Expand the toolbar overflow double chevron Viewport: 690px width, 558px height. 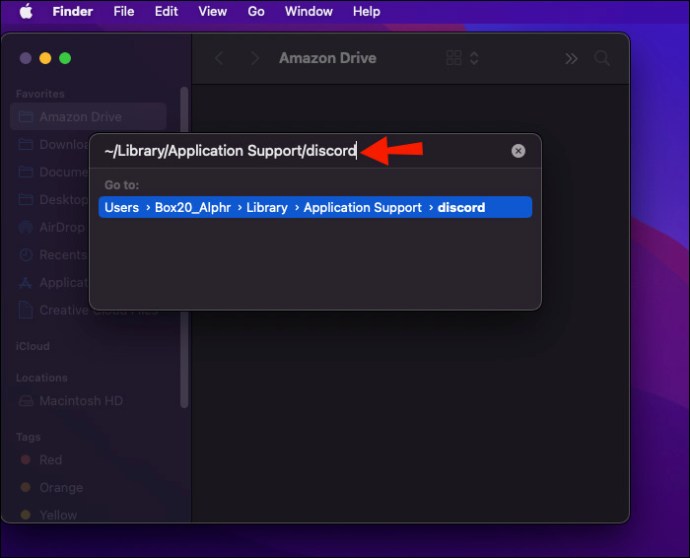click(571, 59)
